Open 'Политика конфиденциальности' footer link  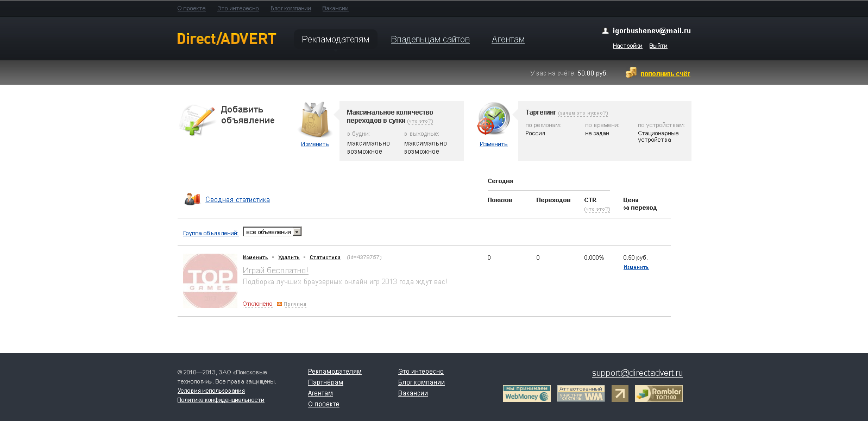[221, 400]
